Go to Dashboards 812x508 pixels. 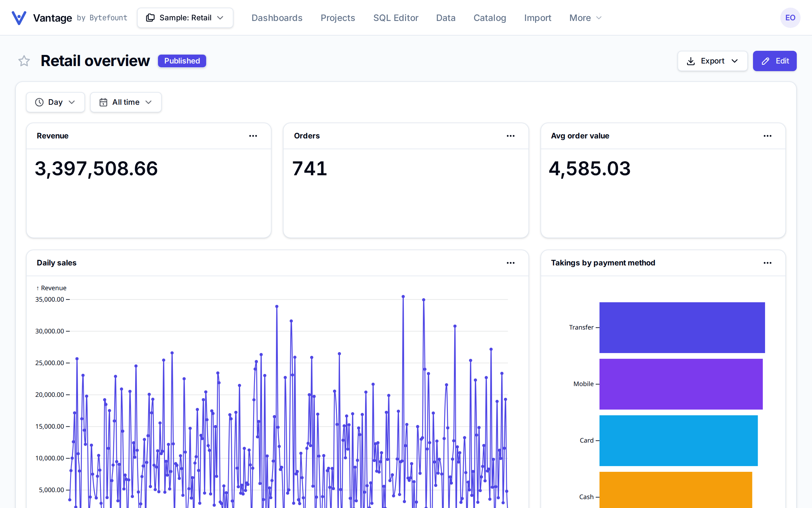(x=277, y=18)
